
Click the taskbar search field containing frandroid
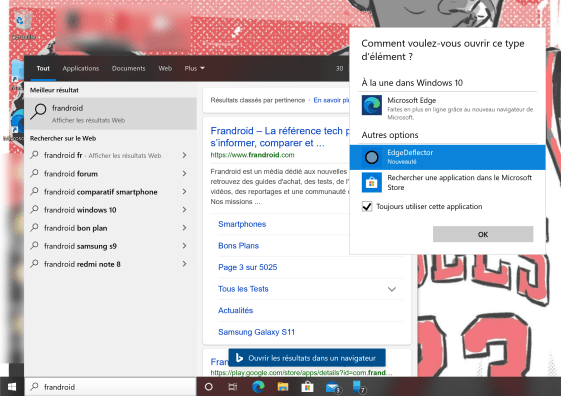point(110,387)
